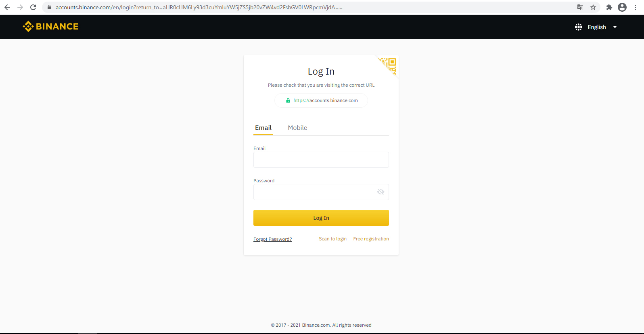This screenshot has width=644, height=334.
Task: Focus the Email input field
Action: [321, 160]
